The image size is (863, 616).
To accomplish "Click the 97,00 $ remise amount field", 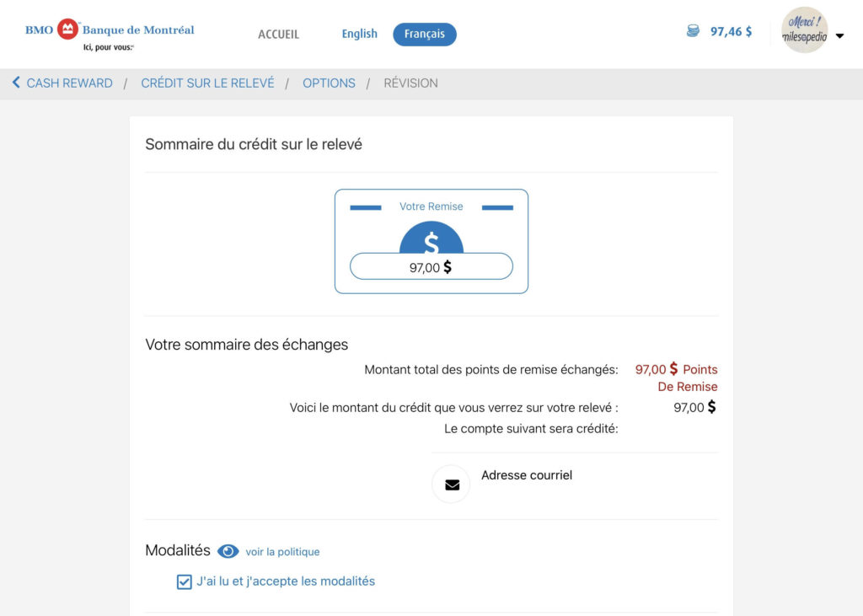I will pos(431,267).
